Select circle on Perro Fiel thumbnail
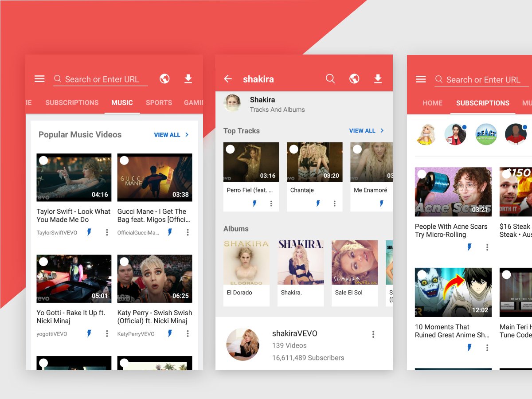 [230, 149]
